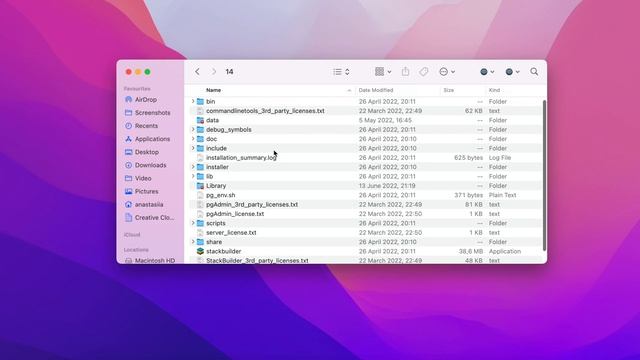Select server_license.txt file

[231, 233]
